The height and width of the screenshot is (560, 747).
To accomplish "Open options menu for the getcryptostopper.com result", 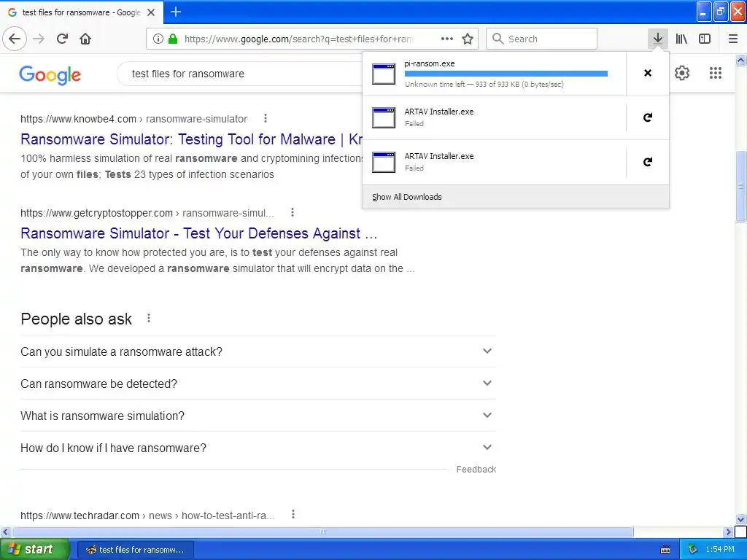I will [293, 212].
